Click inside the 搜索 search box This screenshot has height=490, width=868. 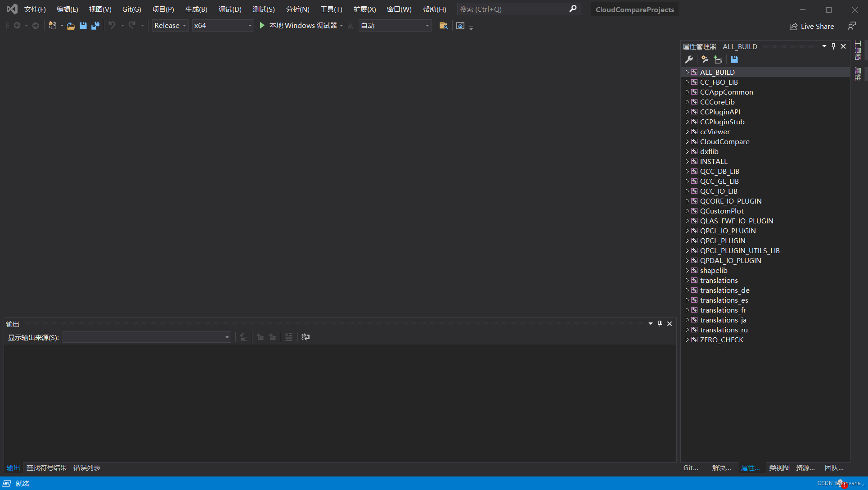pos(504,9)
